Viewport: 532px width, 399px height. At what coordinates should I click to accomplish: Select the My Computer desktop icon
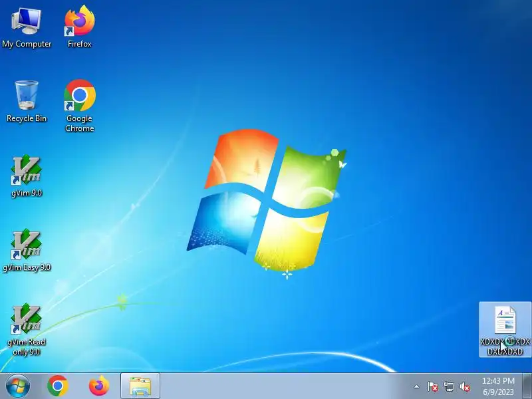pos(27,28)
